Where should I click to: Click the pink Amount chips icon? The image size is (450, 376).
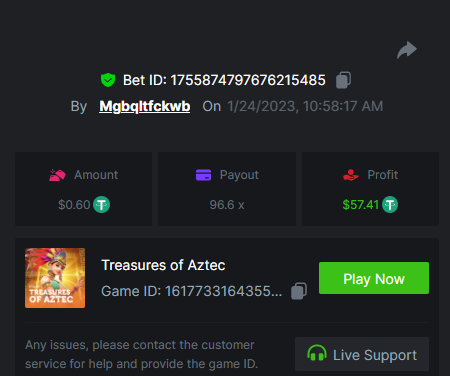tap(57, 175)
